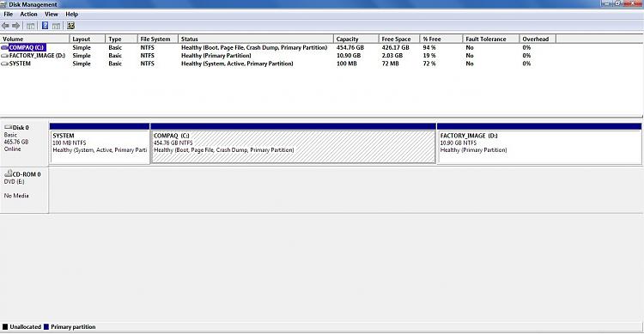Click the CD-ROM 0 drive icon
This screenshot has width=644, height=334.
[x=8, y=173]
